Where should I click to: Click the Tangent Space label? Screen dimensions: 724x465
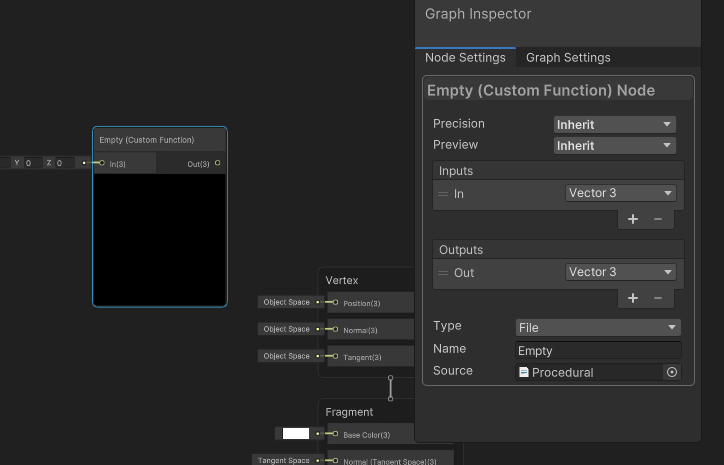(284, 460)
